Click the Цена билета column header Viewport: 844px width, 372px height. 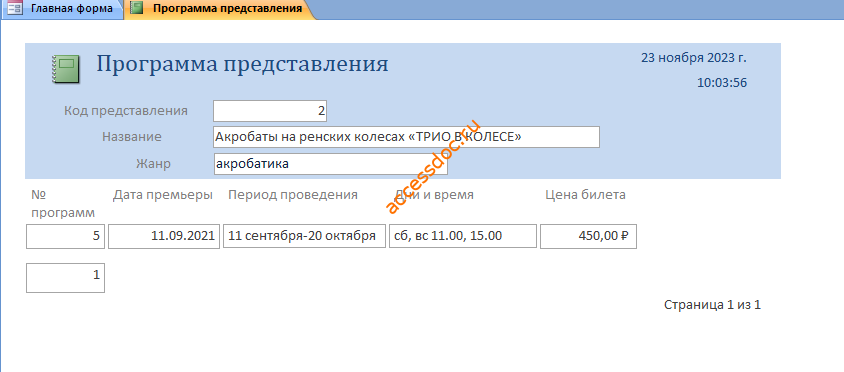click(x=586, y=195)
